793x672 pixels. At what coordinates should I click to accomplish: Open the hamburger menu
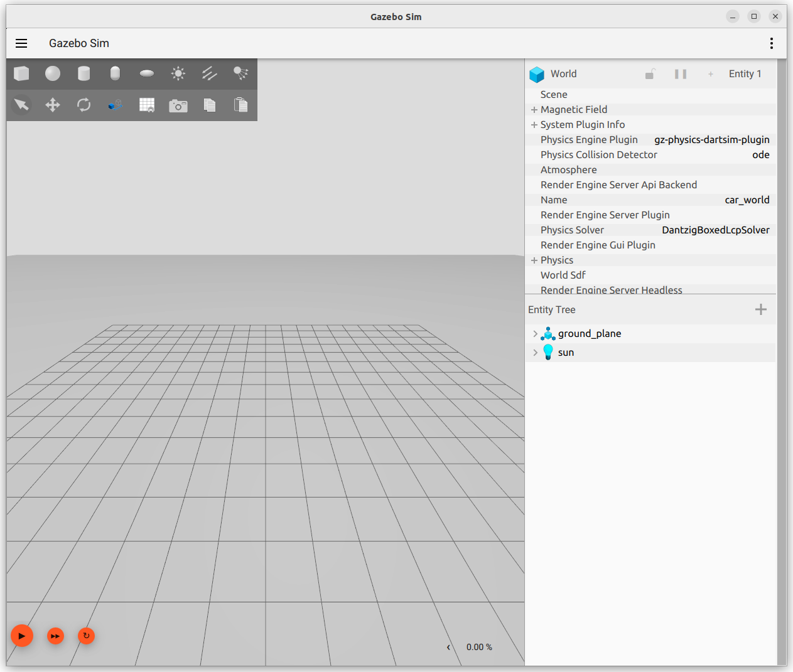(x=21, y=43)
